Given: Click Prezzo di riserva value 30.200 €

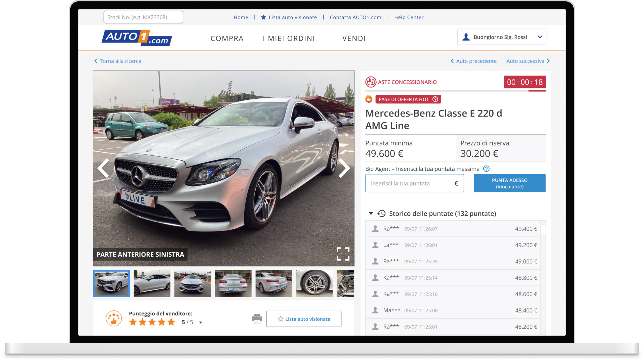Looking at the screenshot, I should [x=479, y=153].
